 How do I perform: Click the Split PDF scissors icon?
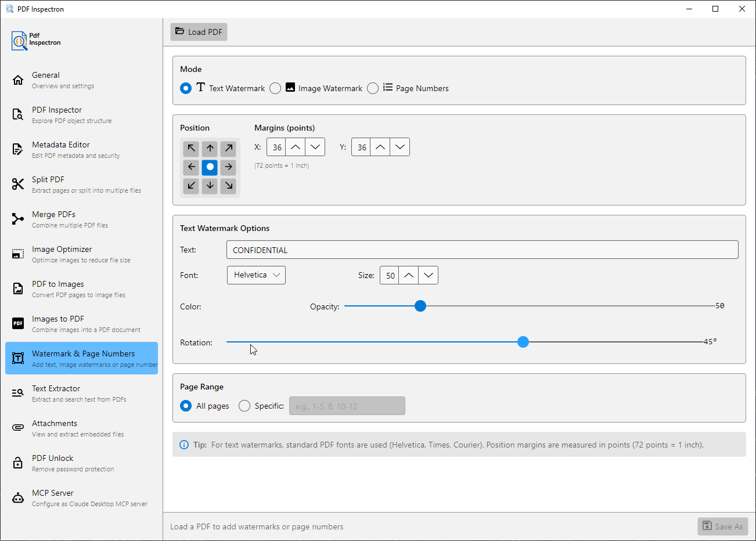[x=18, y=184]
